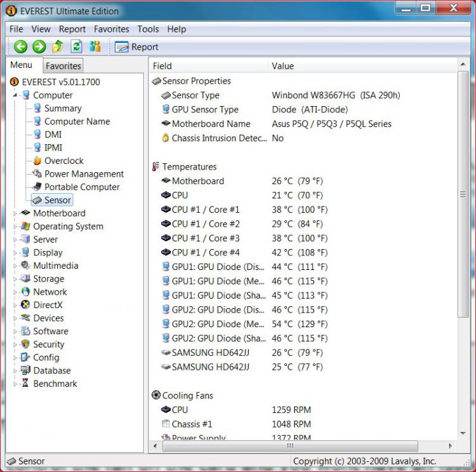Viewport: 476px width, 472px height.
Task: Select the CPU #1 / Core #4 row
Action: point(303,253)
